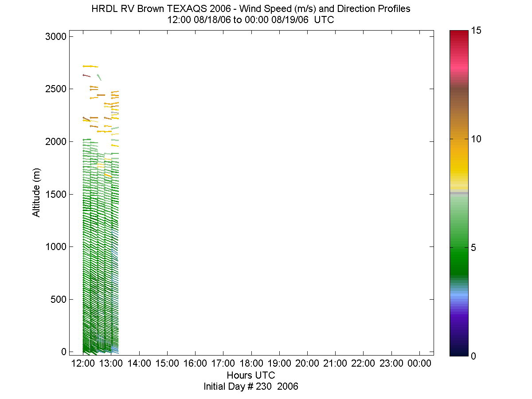The image size is (532, 399).
Task: Click the 21:00 x-axis tick label
Action: [x=335, y=364]
